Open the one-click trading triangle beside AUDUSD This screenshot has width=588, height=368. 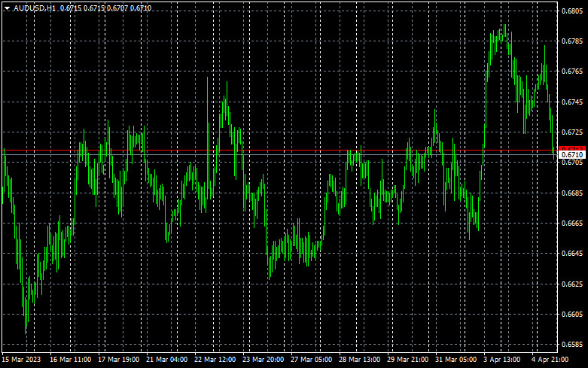(x=7, y=8)
